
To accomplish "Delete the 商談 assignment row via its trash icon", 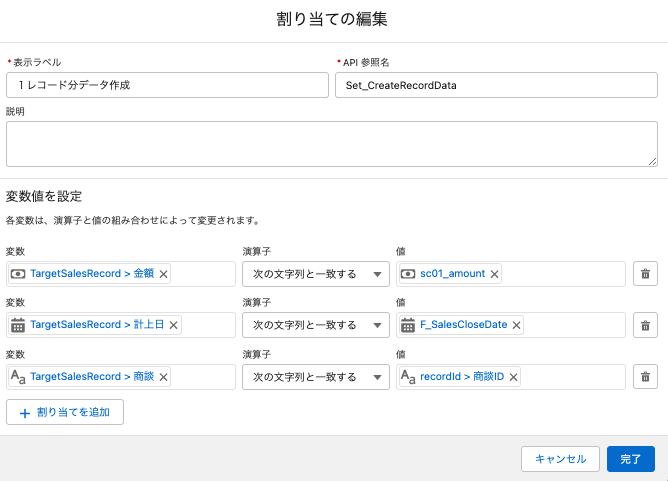I will (645, 377).
